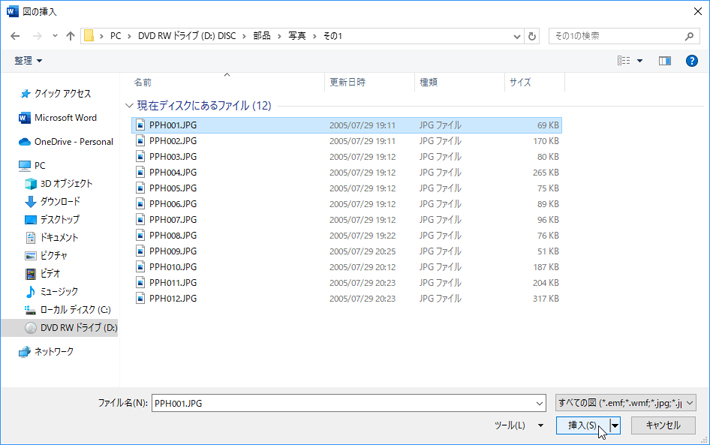Viewport: 710px width, 445px height.
Task: Open the Insert button's dropdown arrow
Action: pos(615,426)
